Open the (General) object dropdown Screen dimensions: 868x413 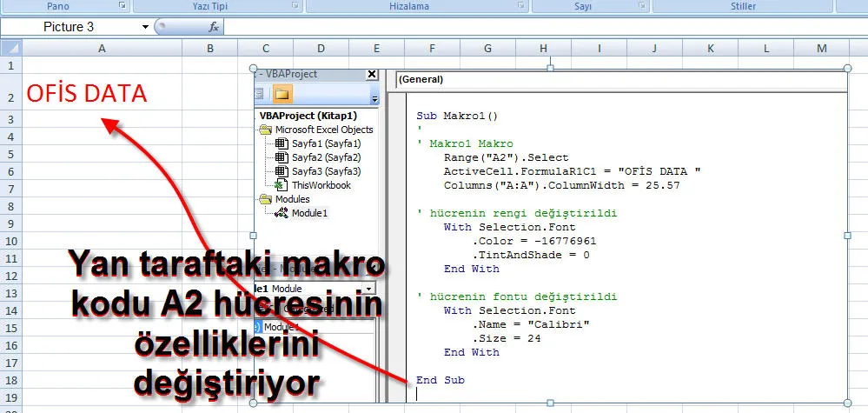pos(620,79)
